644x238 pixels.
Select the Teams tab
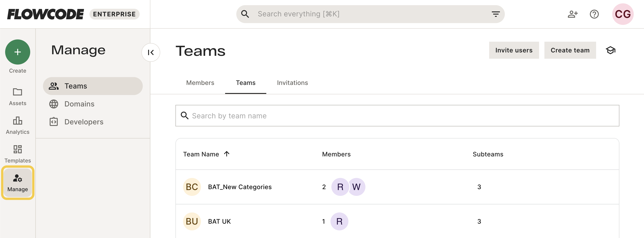pyautogui.click(x=245, y=83)
